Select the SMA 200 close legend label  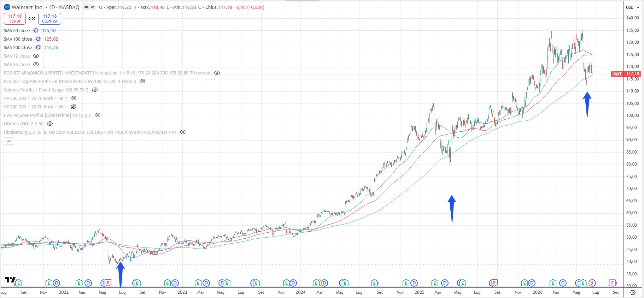pos(18,47)
